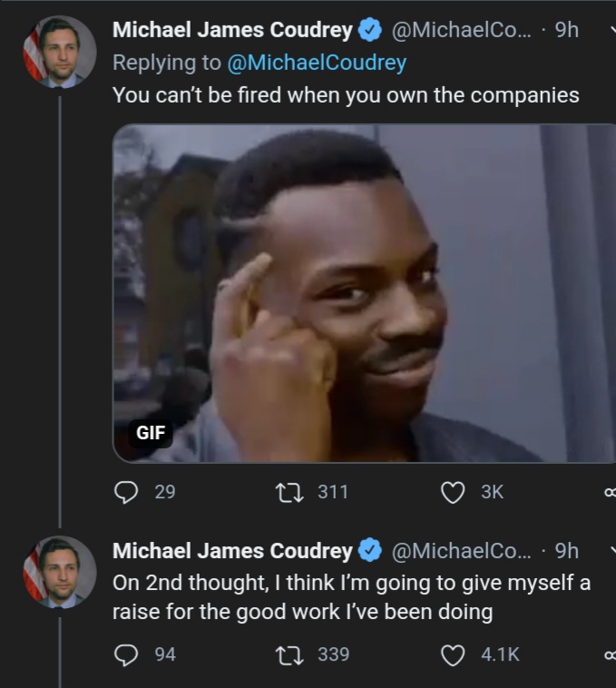Screen dimensions: 616x688
Task: Open Michael James Coudrey's avatar on first tweet
Action: pos(60,52)
